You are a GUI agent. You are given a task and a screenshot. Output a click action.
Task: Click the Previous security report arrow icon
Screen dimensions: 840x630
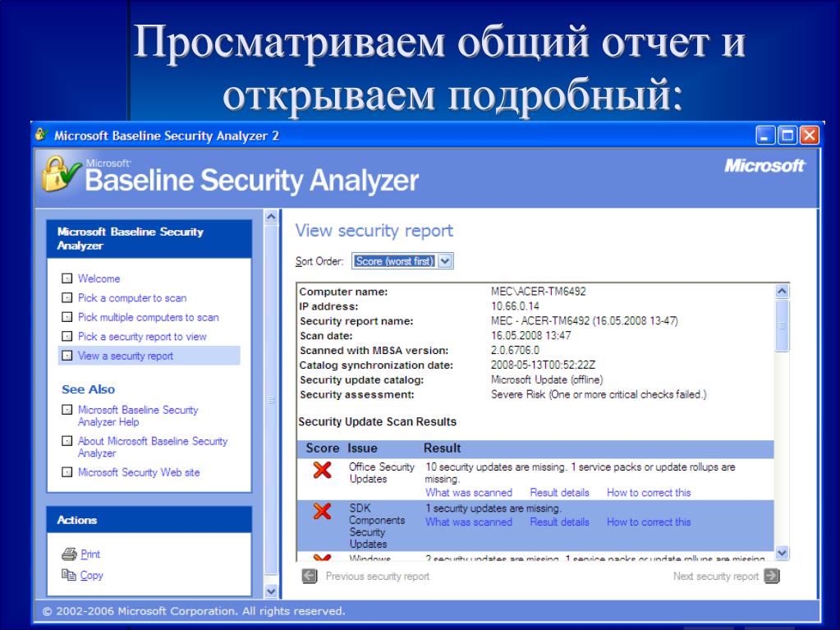point(310,576)
